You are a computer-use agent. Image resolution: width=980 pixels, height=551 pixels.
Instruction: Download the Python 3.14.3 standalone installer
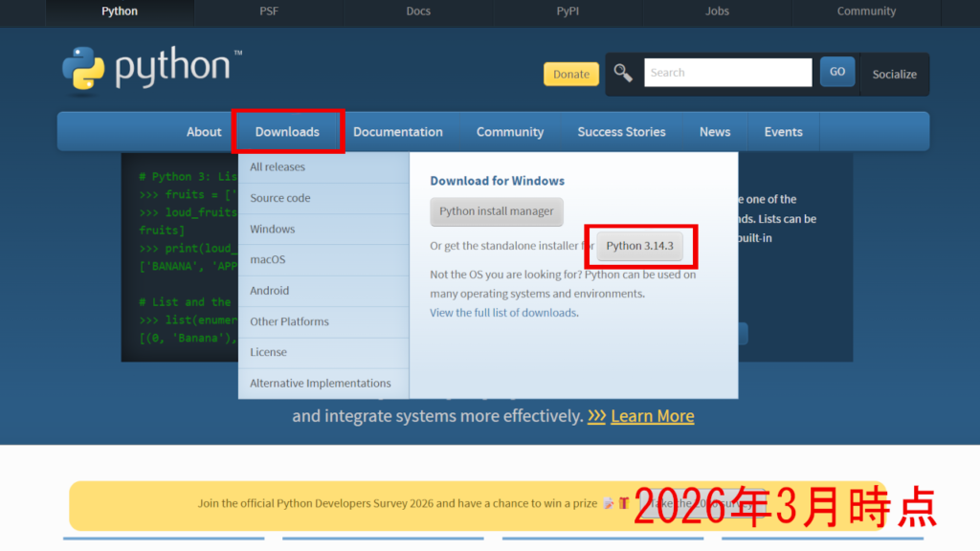tap(639, 246)
